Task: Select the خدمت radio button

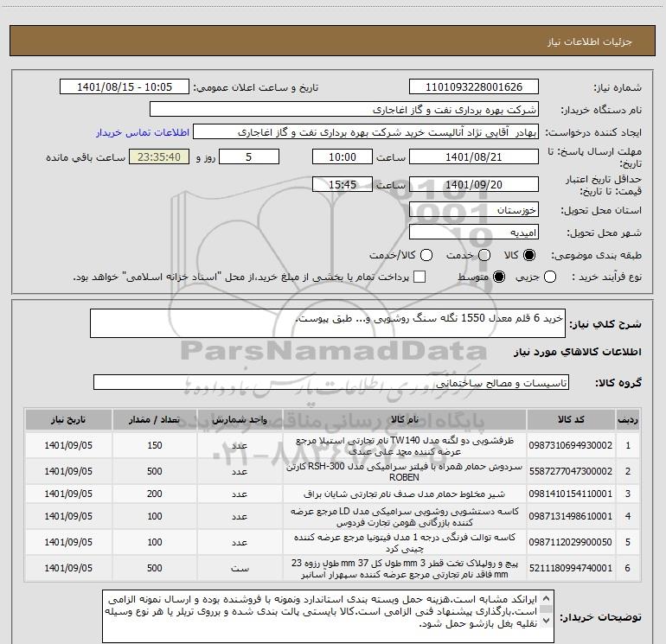Action: (484, 255)
